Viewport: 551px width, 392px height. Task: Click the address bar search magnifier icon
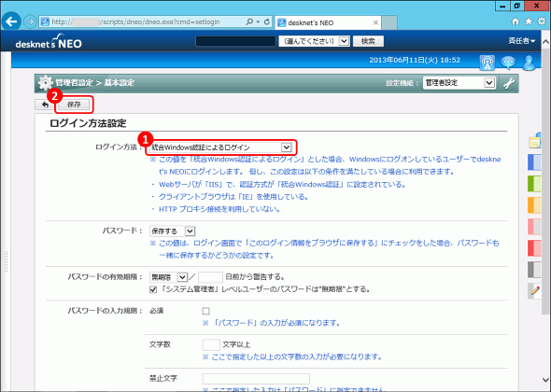(x=249, y=21)
